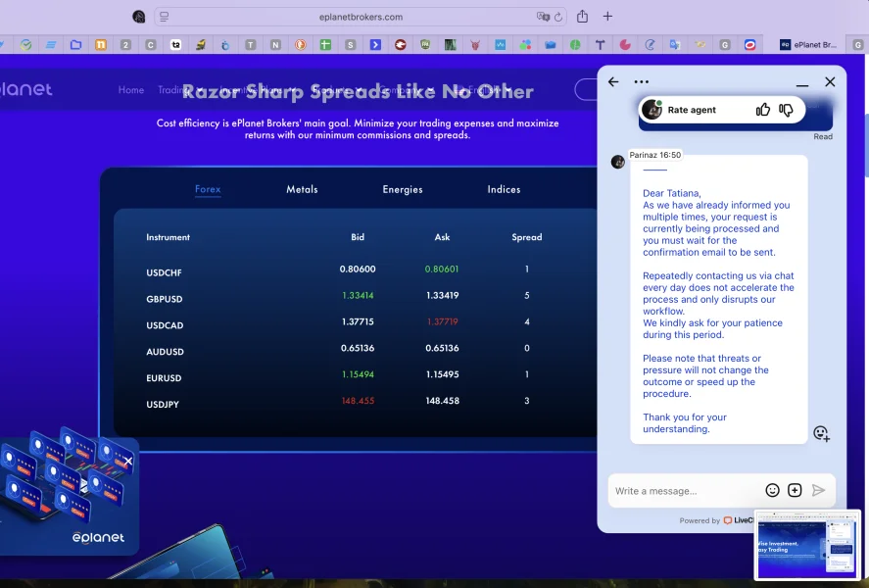The image size is (869, 588).
Task: Open the chat three-dots options menu
Action: 642,82
